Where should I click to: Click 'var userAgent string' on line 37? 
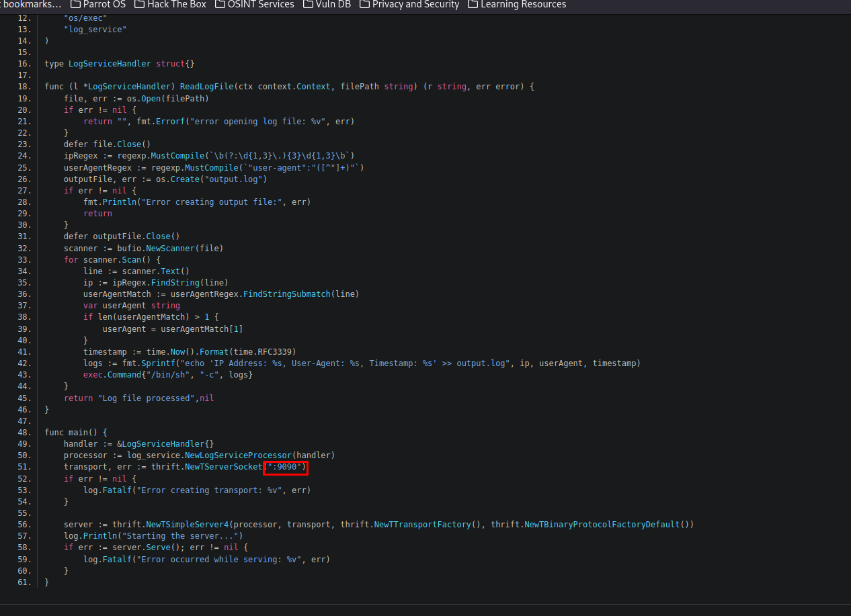[x=132, y=306]
